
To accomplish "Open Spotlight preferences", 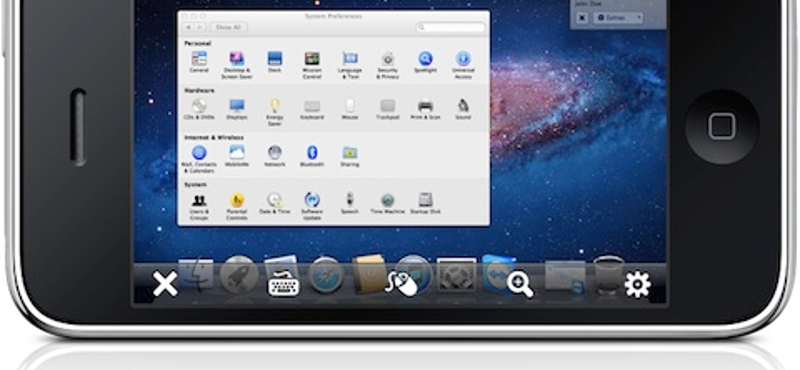I will point(425,62).
